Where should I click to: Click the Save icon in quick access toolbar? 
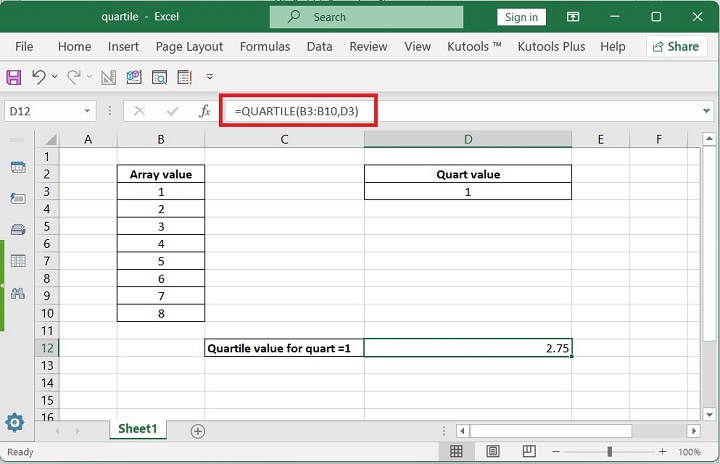(x=15, y=77)
